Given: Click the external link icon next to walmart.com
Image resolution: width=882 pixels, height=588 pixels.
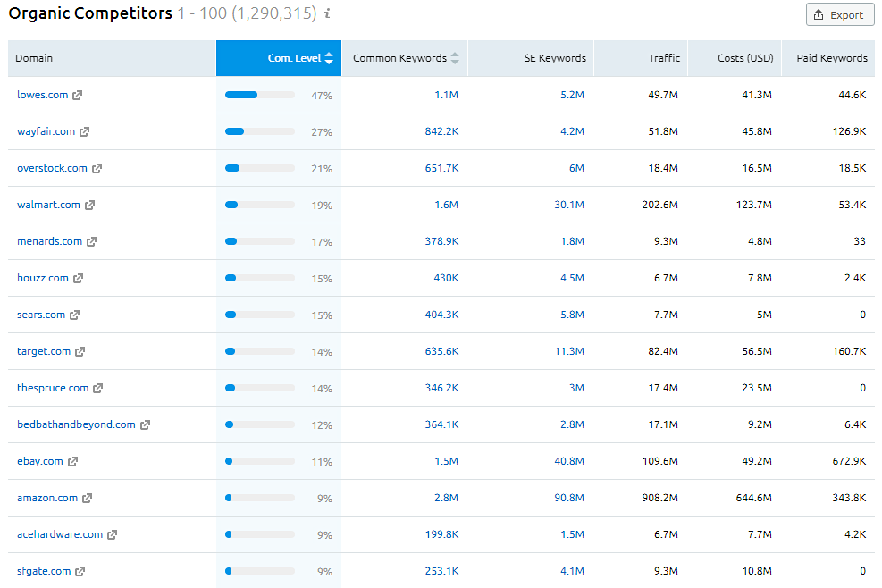Looking at the screenshot, I should [x=88, y=205].
